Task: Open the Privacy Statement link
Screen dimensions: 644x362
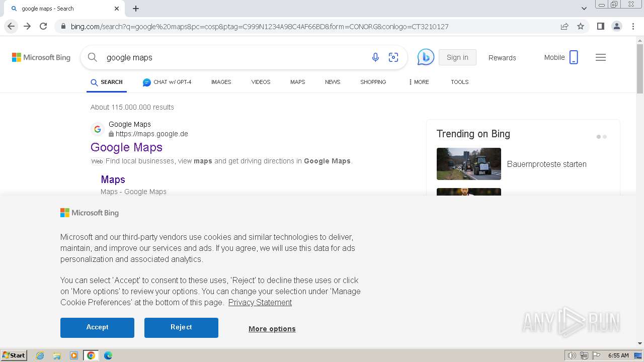Action: click(260, 302)
